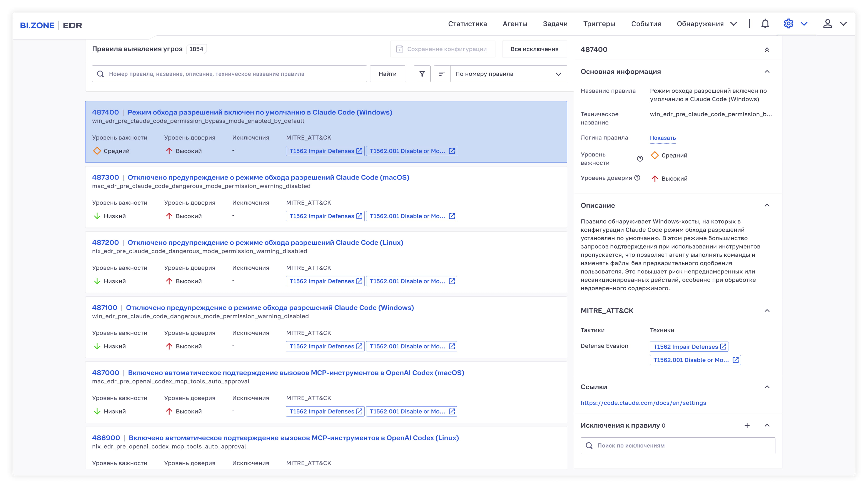The width and height of the screenshot is (868, 488).
Task: Collapse the 487400 rule details panel
Action: point(767,50)
